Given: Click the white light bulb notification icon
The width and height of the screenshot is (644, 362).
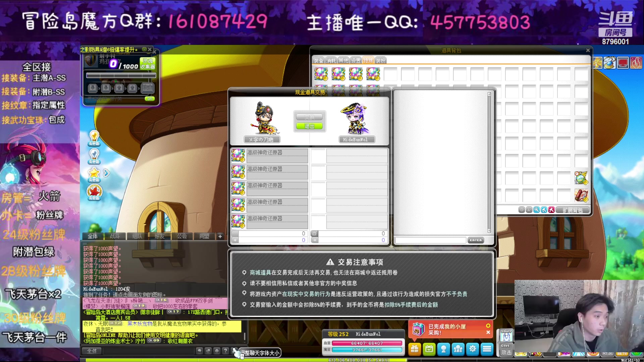Looking at the screenshot, I should click(x=94, y=156).
